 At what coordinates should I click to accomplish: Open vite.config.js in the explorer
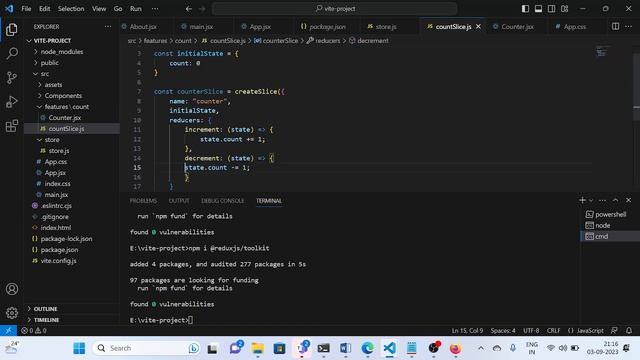(58, 261)
